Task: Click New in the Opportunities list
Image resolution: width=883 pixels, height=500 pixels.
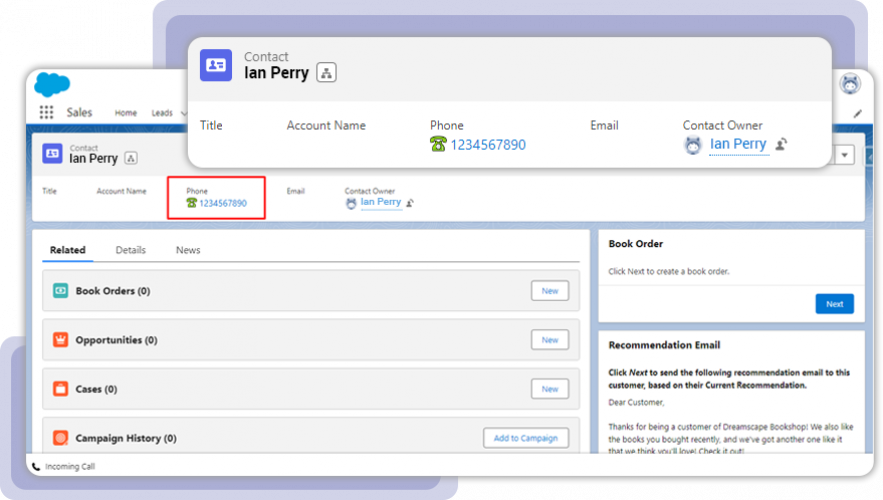Action: click(x=550, y=340)
